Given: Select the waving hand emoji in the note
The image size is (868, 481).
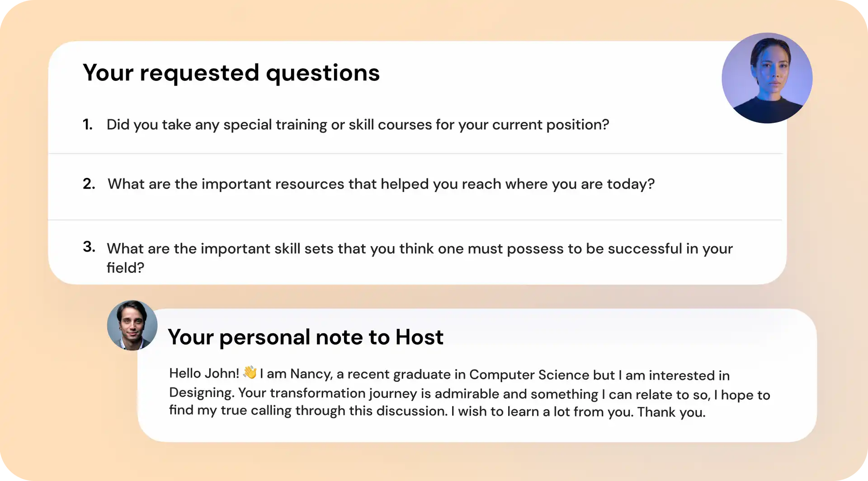Looking at the screenshot, I should pyautogui.click(x=250, y=373).
